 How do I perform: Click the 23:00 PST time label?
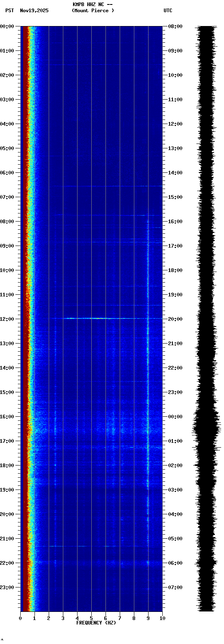pyautogui.click(x=7, y=587)
